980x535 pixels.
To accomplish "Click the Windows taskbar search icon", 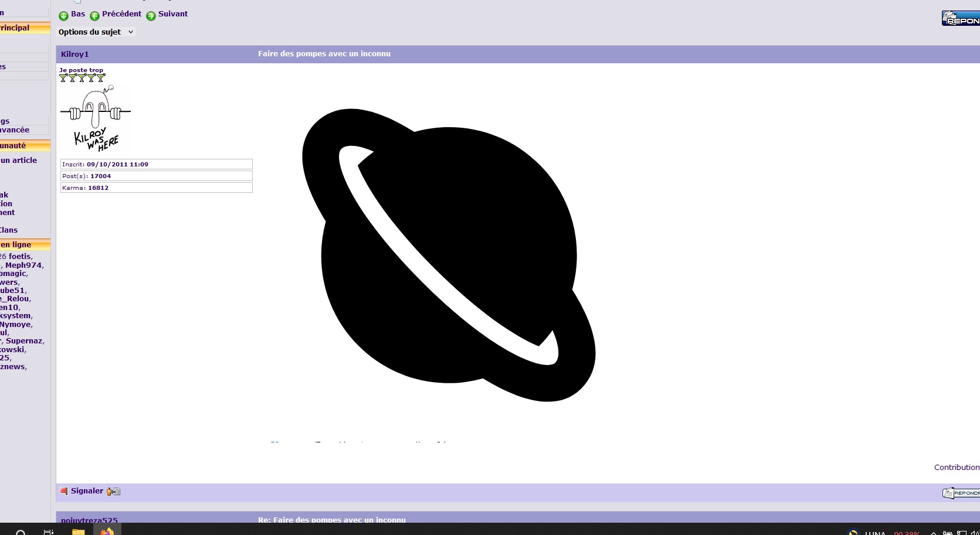I will coord(21,532).
